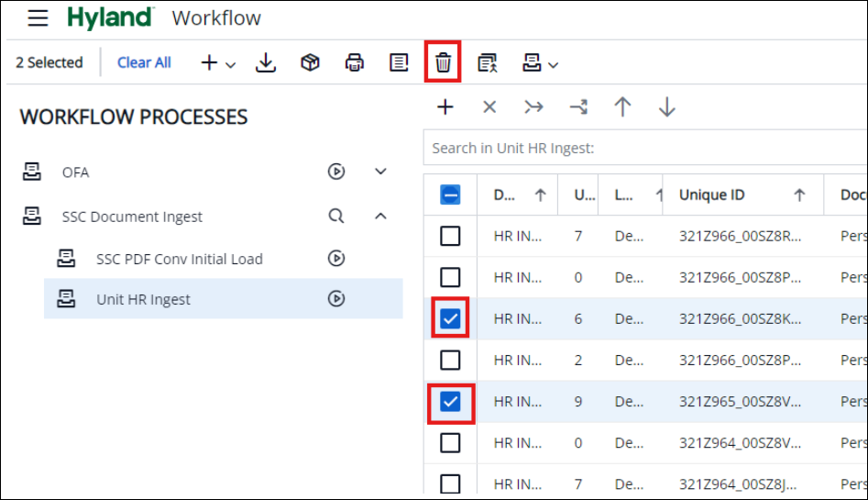Click the Doc column header
The height and width of the screenshot is (500, 868).
point(846,195)
